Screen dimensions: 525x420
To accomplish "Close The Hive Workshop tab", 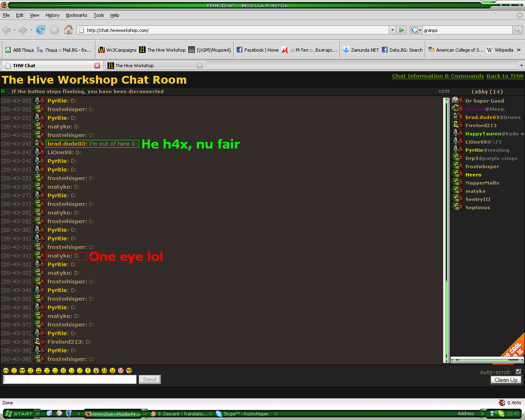I will 200,66.
